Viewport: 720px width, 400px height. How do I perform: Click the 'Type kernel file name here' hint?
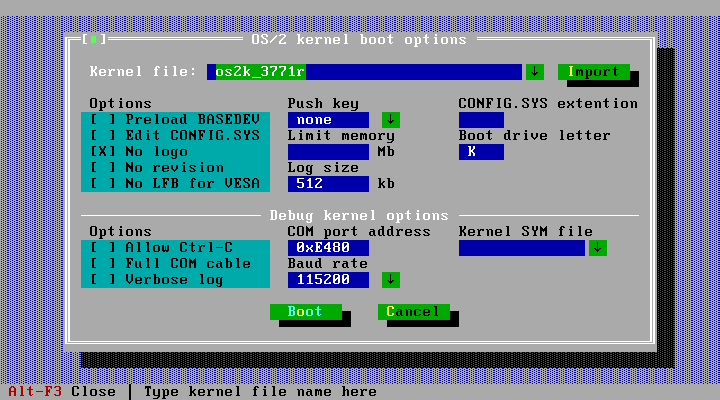260,392
